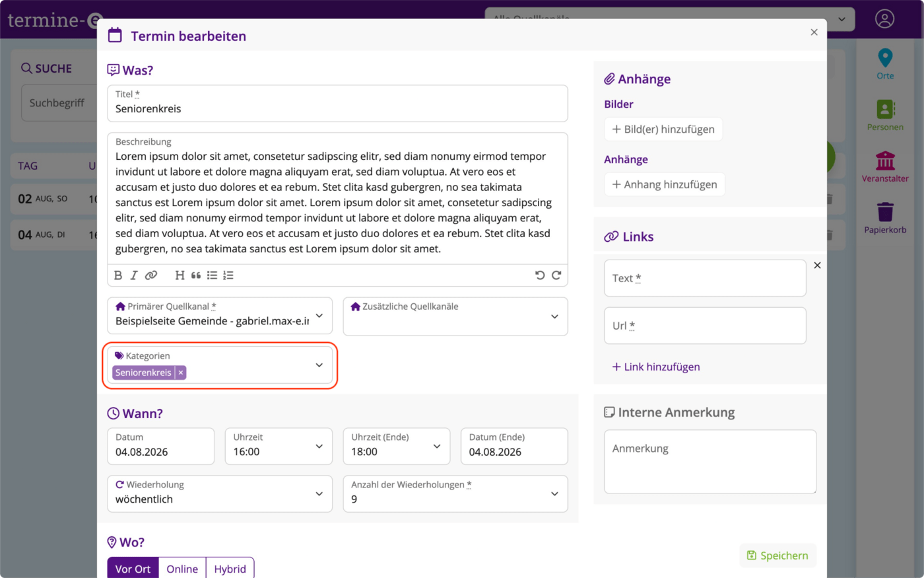Click the 04 AUG, DI row date
Image resolution: width=924 pixels, height=578 pixels.
click(42, 235)
